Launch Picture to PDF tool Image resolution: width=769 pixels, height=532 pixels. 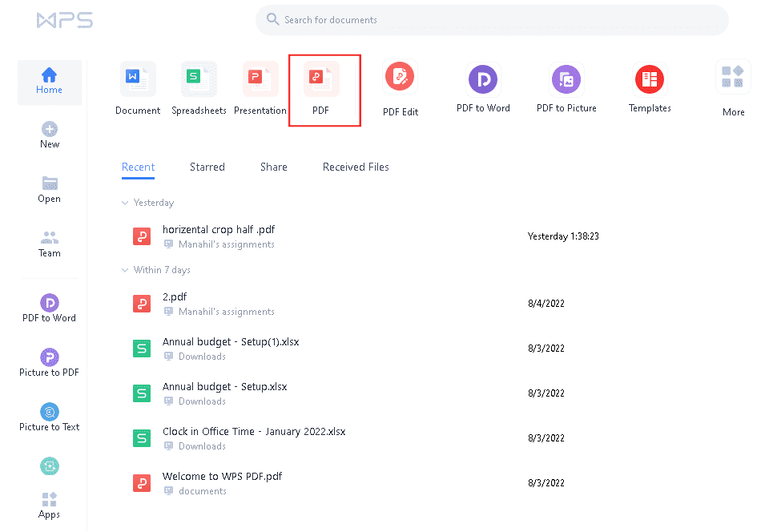[49, 363]
